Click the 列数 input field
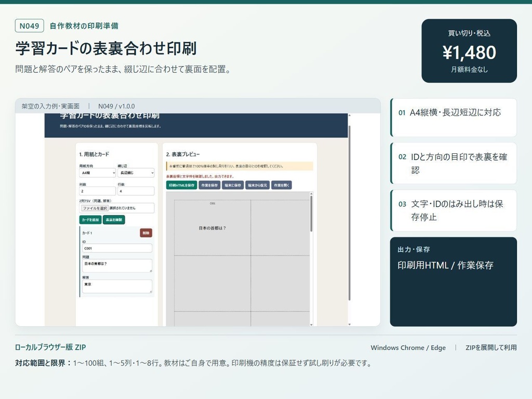Image resolution: width=532 pixels, height=399 pixels. 98,191
